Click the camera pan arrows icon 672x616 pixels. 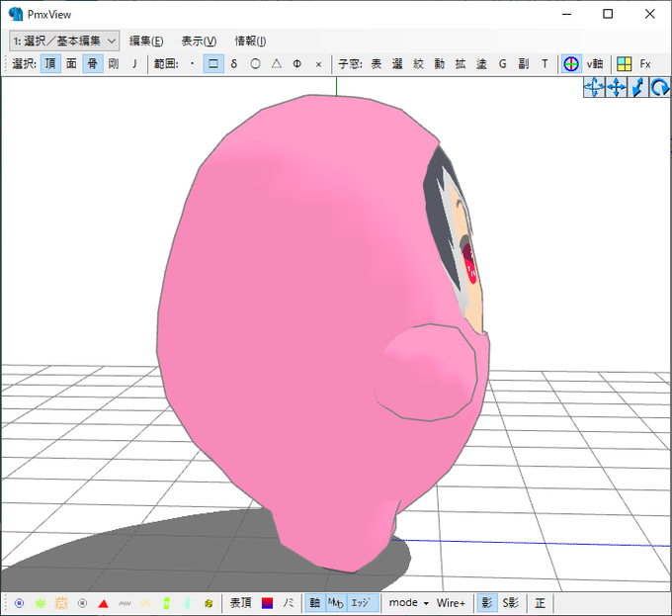pos(616,87)
